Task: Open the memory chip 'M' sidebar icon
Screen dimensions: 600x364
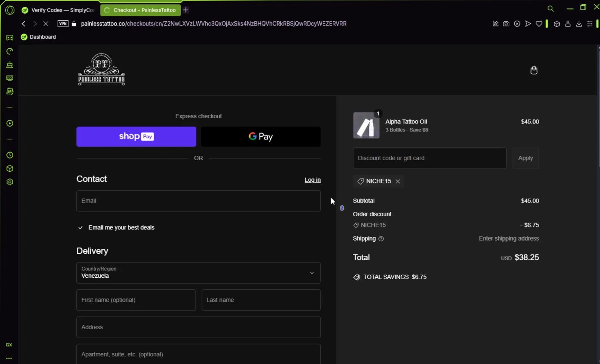Action: [x=10, y=91]
